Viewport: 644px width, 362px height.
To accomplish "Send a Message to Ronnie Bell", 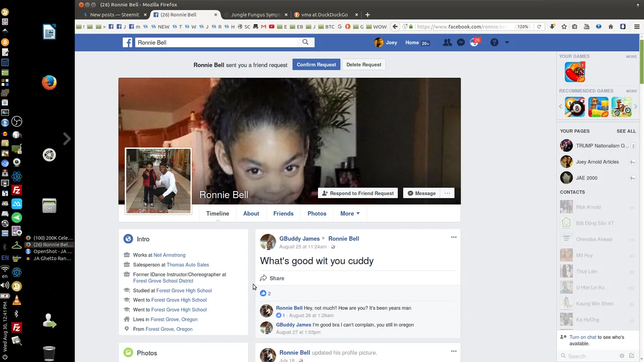I will 421,193.
